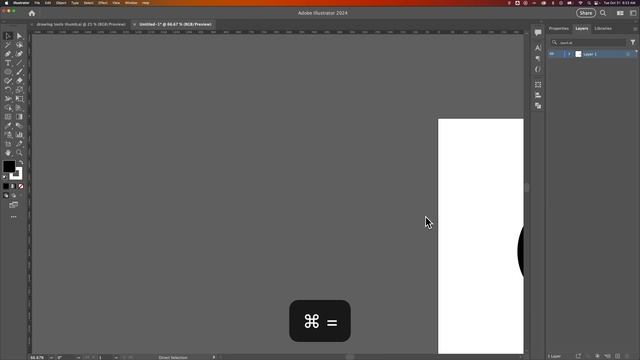
Task: Select the Column Graph tool
Action: pos(19,135)
